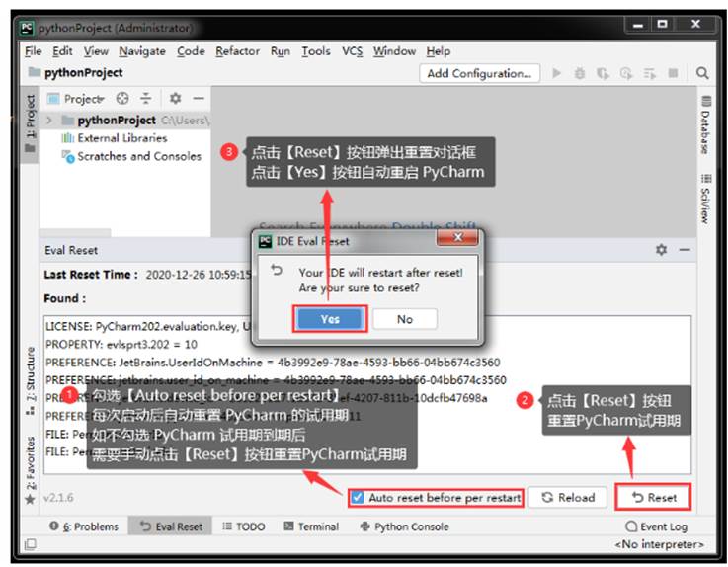Click the Reset button
This screenshot has height=567, width=728.
pyautogui.click(x=653, y=498)
